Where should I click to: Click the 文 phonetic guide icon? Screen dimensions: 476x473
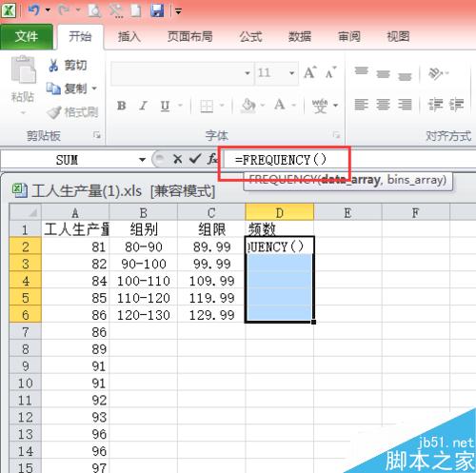(x=320, y=106)
